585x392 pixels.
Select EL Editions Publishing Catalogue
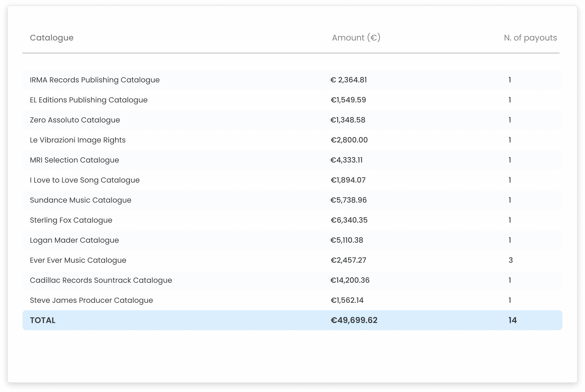(89, 100)
